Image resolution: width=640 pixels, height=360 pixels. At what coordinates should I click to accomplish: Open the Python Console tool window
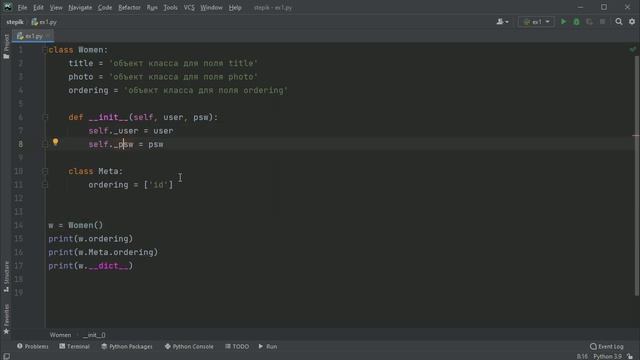pos(189,346)
